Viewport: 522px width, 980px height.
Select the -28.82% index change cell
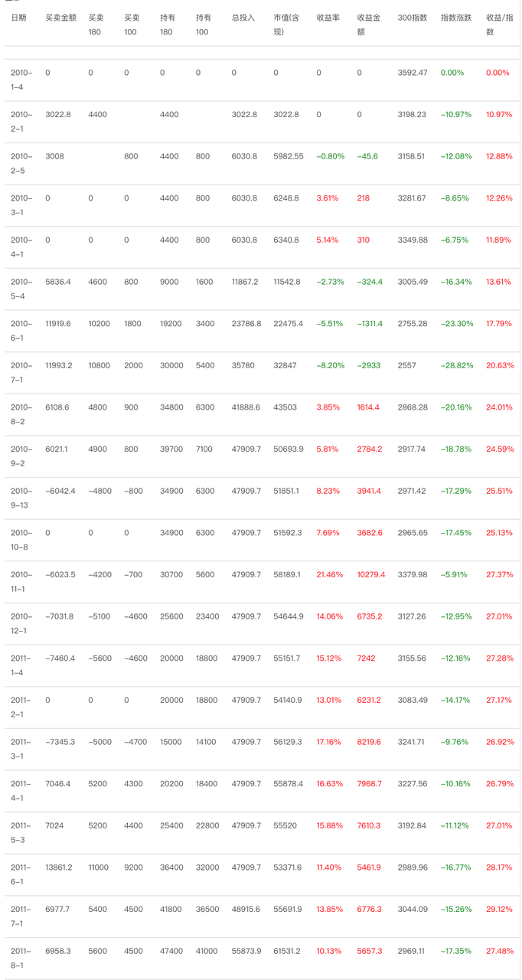click(x=456, y=365)
